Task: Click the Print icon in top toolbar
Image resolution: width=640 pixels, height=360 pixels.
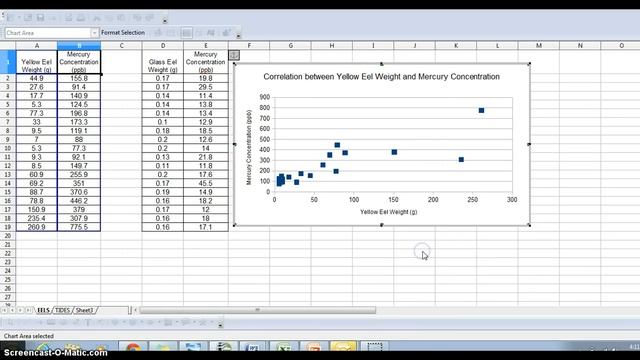Action: [x=81, y=18]
